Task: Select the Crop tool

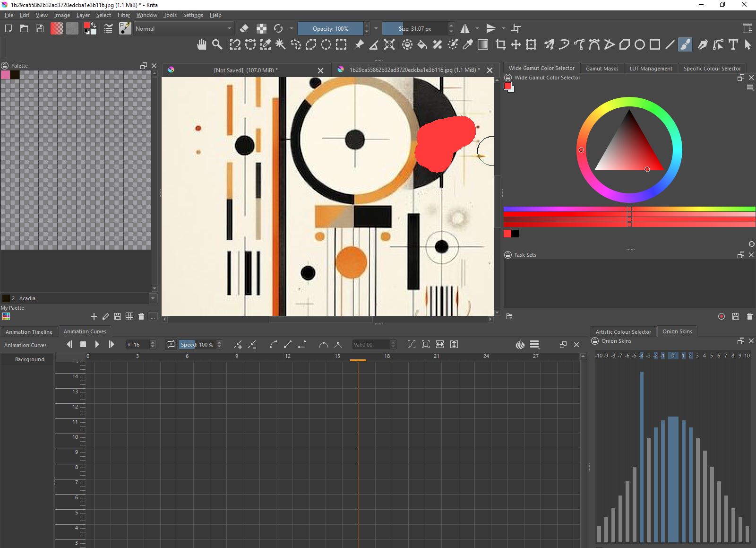Action: [x=501, y=45]
